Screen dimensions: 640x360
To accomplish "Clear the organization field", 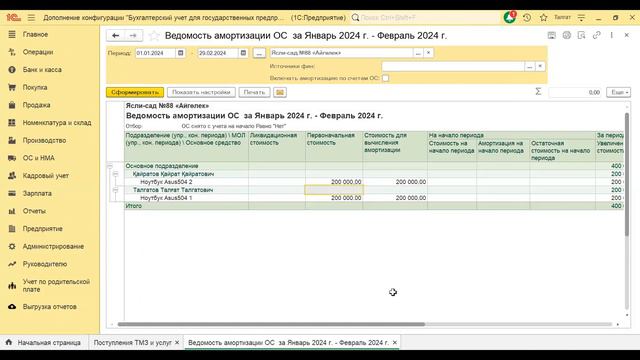I will tap(429, 53).
